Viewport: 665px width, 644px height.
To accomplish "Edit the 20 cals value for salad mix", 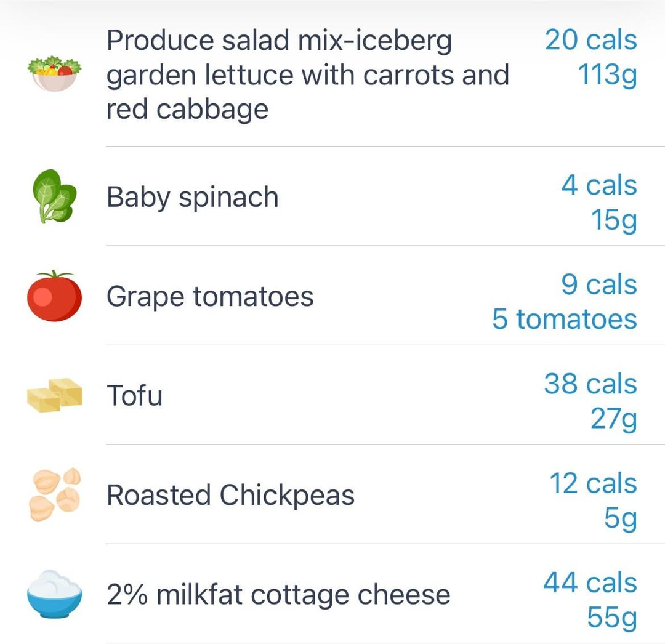I will coord(590,40).
